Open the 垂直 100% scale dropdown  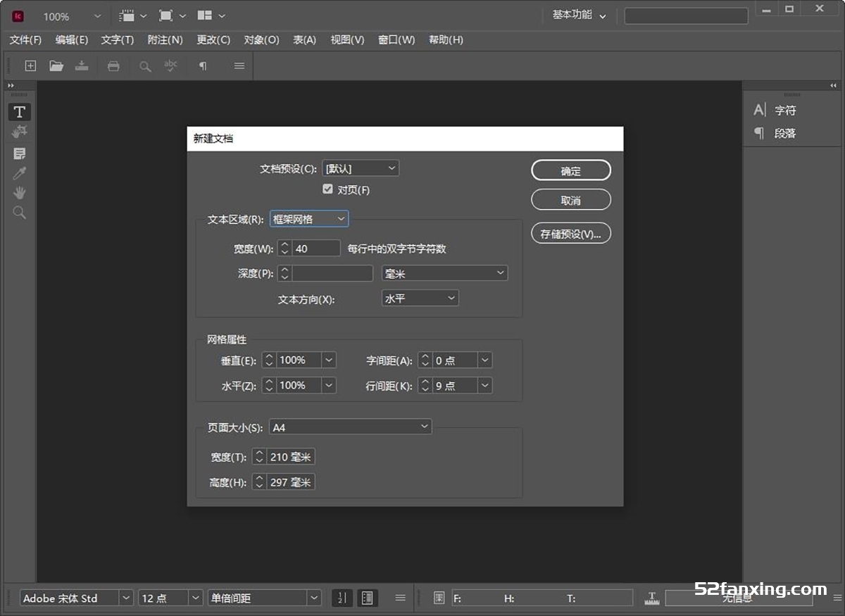click(x=330, y=360)
